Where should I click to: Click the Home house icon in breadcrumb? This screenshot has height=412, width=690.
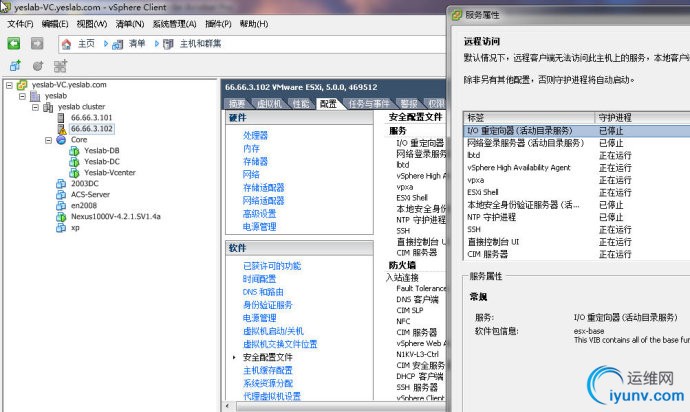(x=66, y=44)
